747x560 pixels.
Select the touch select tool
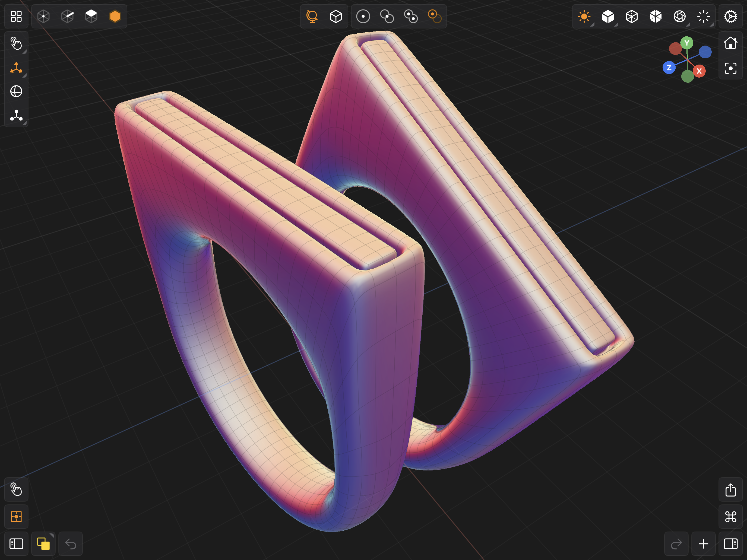[16, 43]
